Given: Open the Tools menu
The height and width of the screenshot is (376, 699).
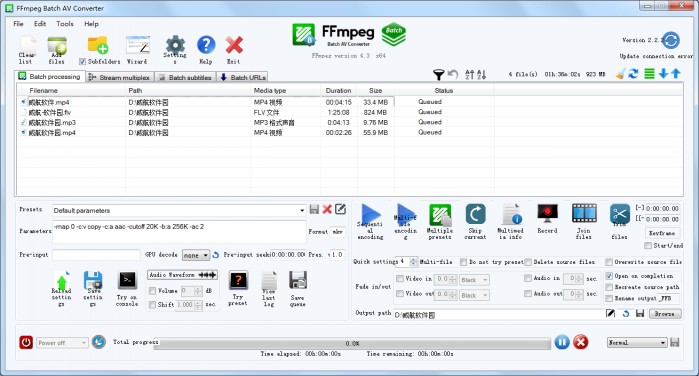Looking at the screenshot, I should click(65, 24).
